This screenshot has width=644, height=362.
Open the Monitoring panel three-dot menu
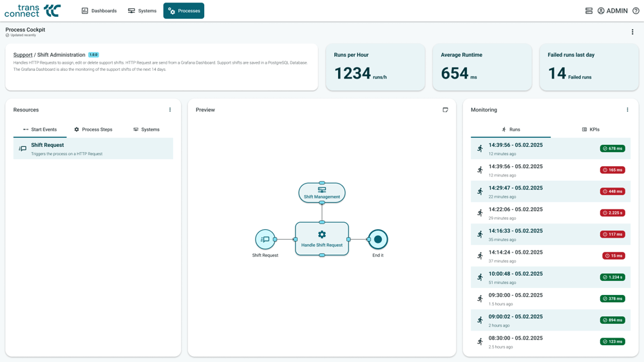tap(627, 110)
